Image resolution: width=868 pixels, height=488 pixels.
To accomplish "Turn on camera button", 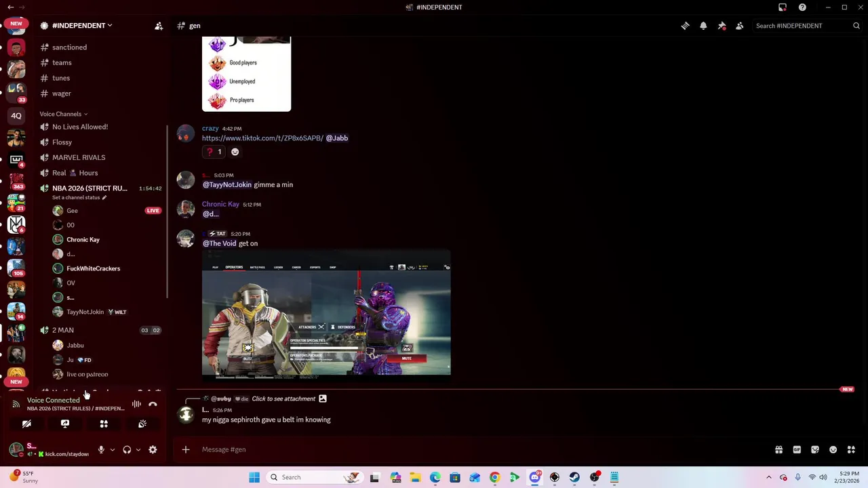I will 26,424.
